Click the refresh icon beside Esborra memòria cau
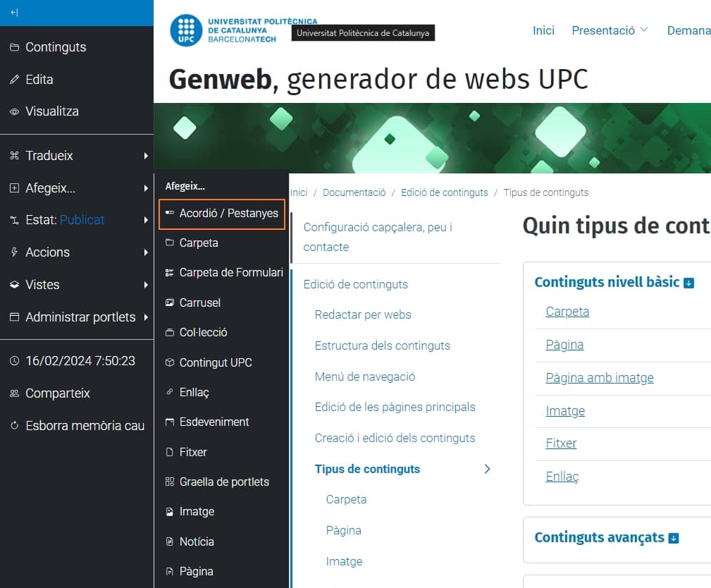The height and width of the screenshot is (588, 711). pyautogui.click(x=15, y=426)
